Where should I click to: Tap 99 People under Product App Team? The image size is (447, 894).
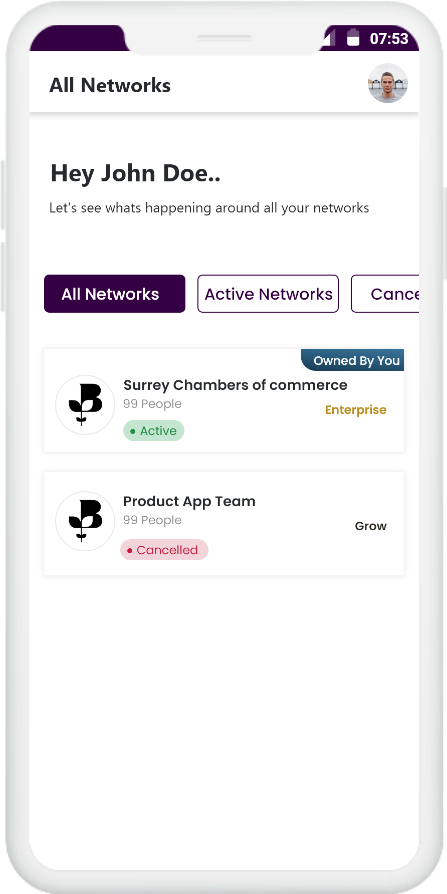tap(152, 520)
